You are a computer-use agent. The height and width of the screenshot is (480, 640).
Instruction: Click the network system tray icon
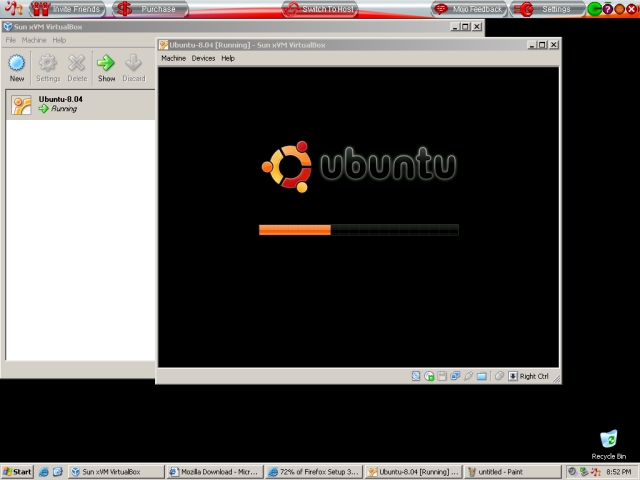pyautogui.click(x=584, y=472)
